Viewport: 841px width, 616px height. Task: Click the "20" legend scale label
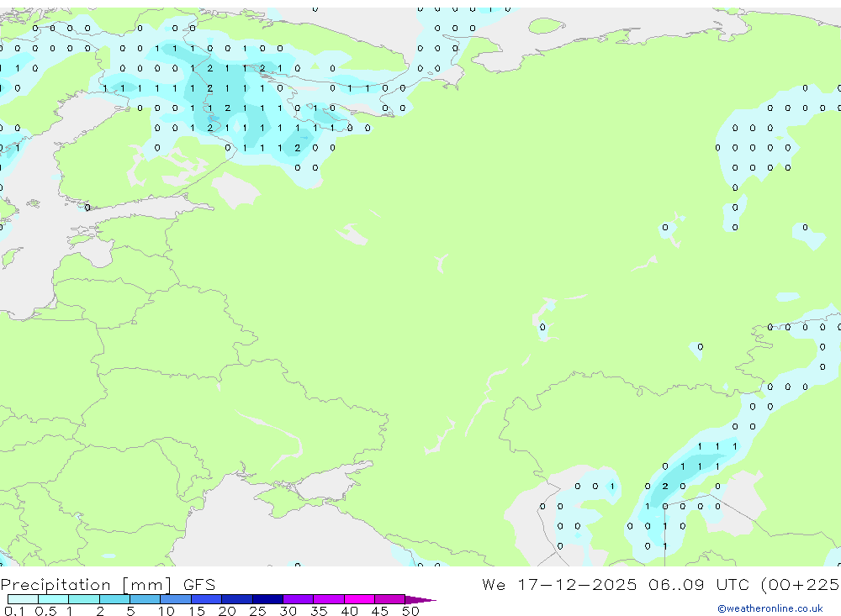227,611
